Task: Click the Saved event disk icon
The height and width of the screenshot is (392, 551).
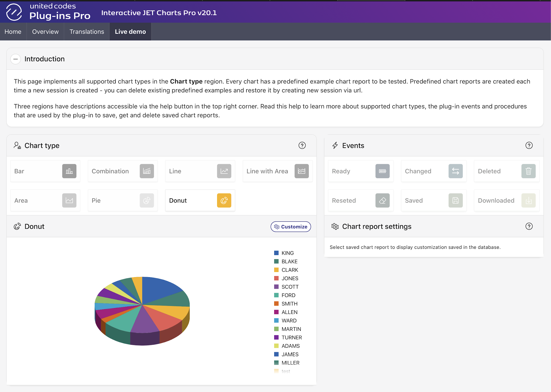Action: pyautogui.click(x=455, y=200)
